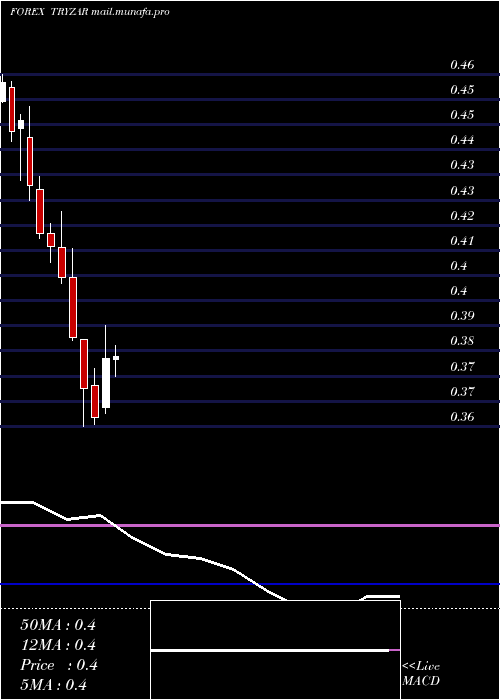
Task: Select the 0.42 price axis label
Action: coord(462,216)
